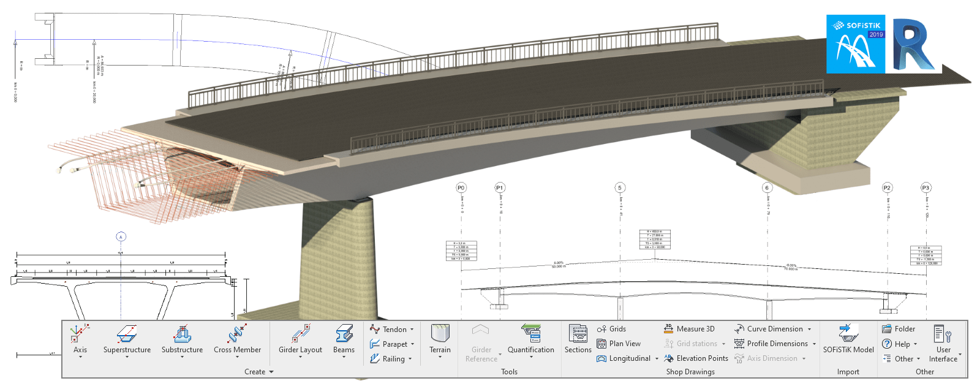Open the Folder tool
The height and width of the screenshot is (389, 980).
(x=899, y=329)
